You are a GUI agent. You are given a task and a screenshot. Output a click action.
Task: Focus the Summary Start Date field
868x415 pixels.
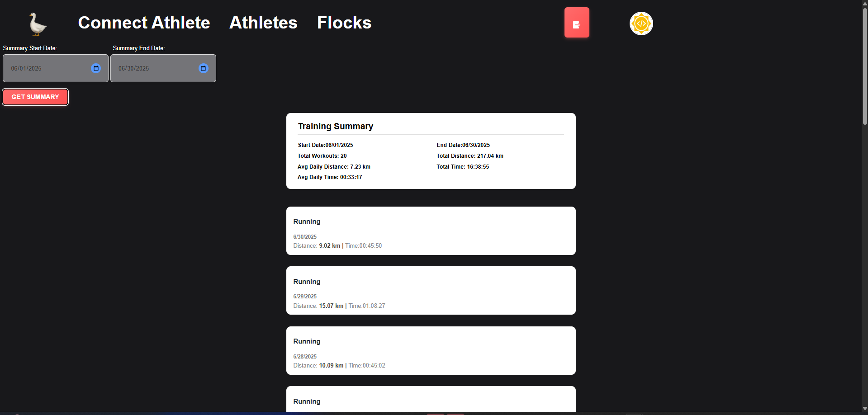(x=56, y=68)
